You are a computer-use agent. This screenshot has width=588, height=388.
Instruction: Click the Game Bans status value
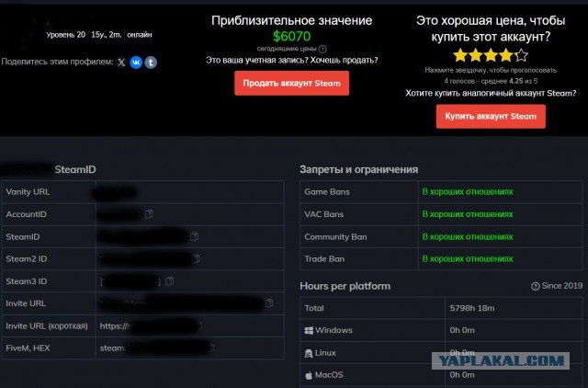[x=468, y=192]
